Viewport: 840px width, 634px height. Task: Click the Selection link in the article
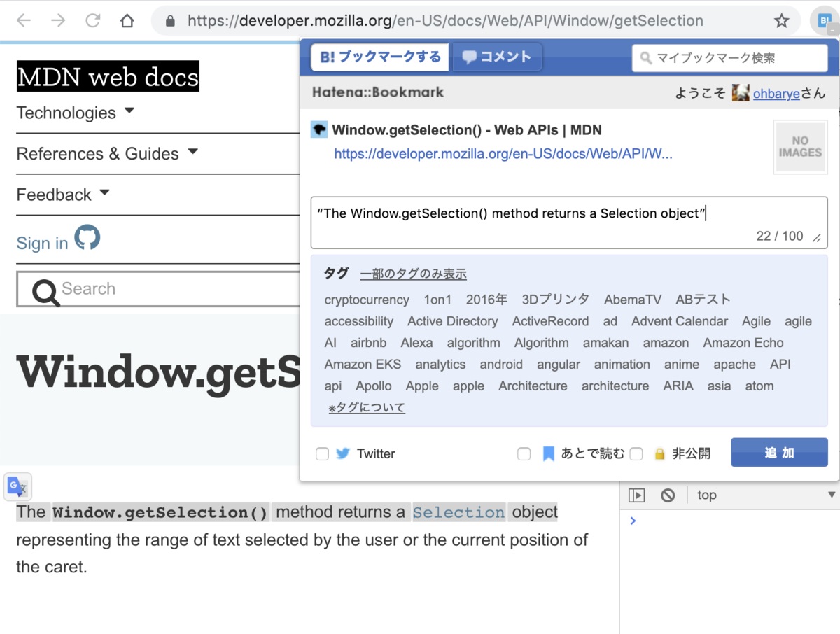(458, 512)
